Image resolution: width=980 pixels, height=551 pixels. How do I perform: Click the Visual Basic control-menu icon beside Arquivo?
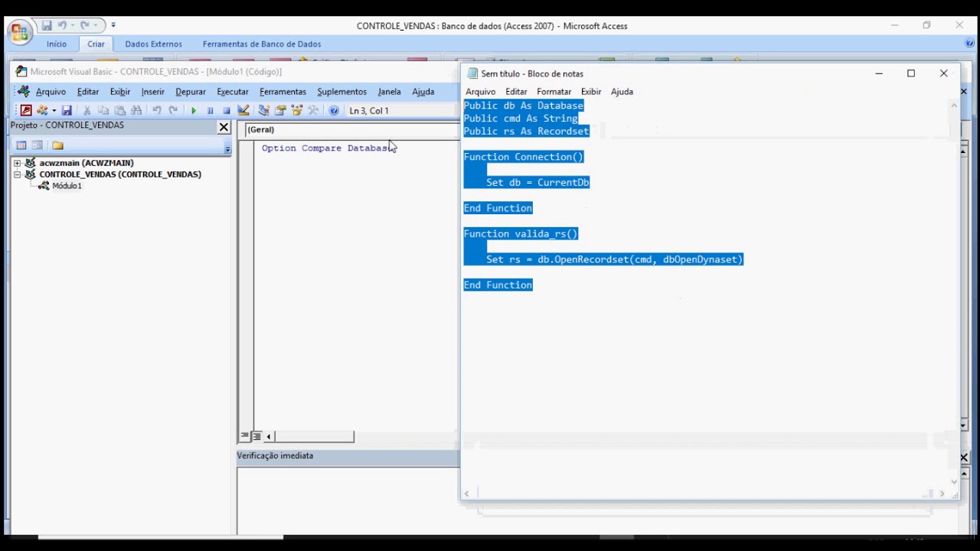coord(24,92)
